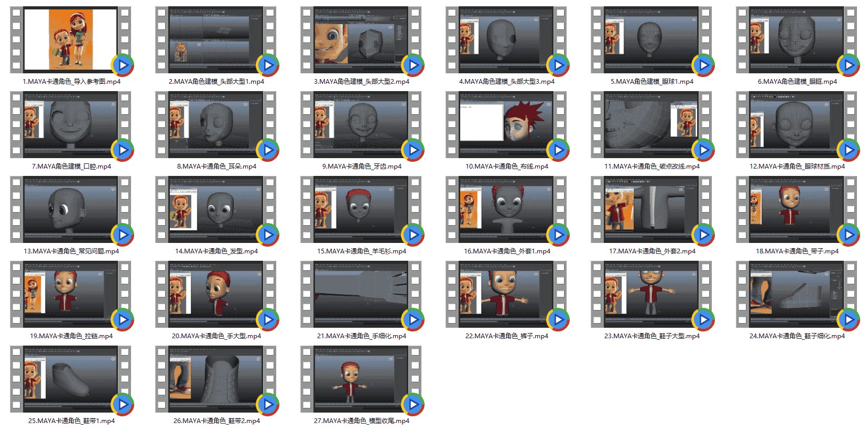
Task: Click the play badge on 27.MAYA卡通角色_模型收尾.mp4
Action: pos(413,405)
